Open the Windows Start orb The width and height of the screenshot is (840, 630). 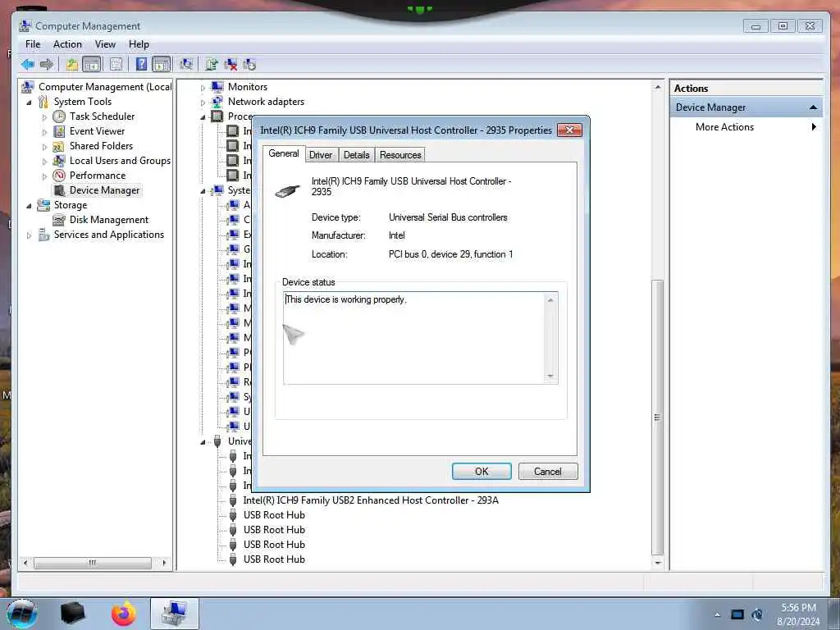click(x=21, y=614)
